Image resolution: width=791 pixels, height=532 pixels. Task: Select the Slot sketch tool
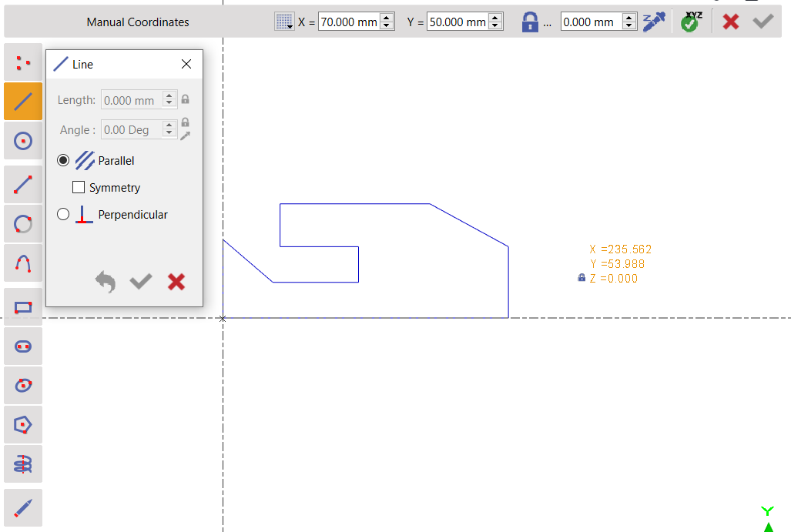[23, 346]
